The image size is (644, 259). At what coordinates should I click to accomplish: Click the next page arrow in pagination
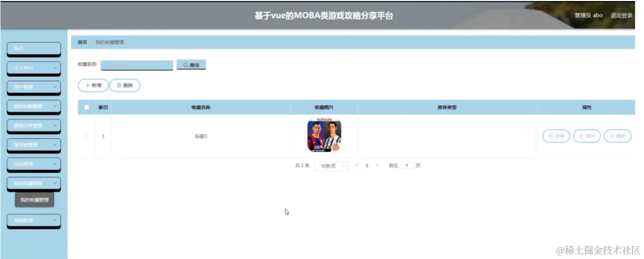376,165
